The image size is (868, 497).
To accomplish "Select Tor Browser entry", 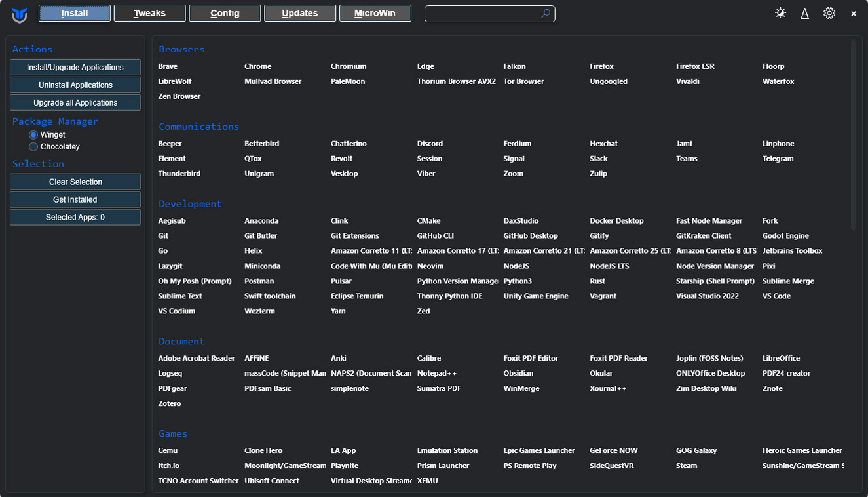I will point(523,81).
